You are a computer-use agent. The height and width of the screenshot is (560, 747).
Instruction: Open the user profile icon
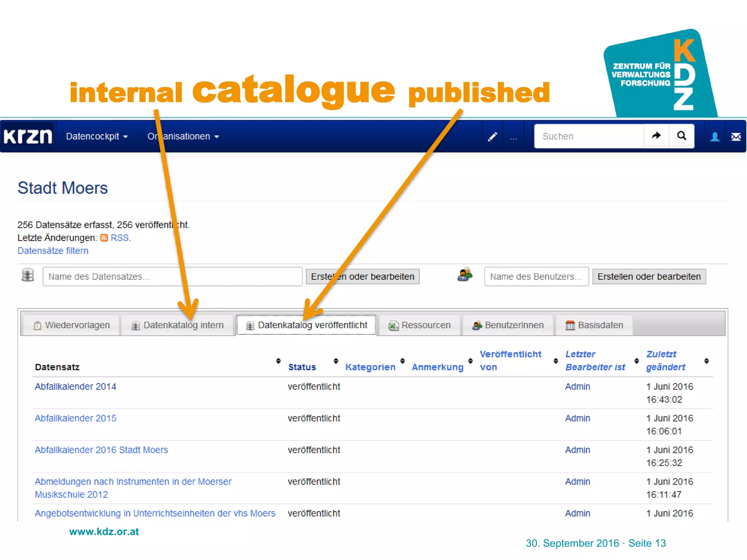715,137
